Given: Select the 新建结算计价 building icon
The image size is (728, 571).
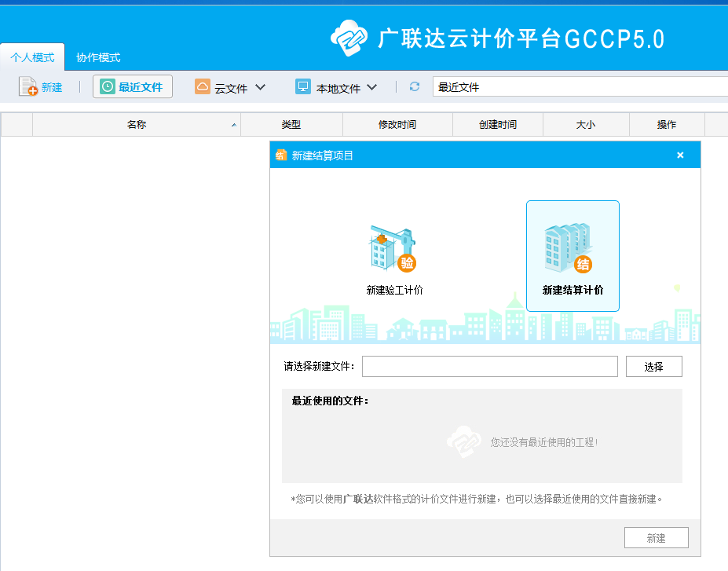Looking at the screenshot, I should (569, 248).
